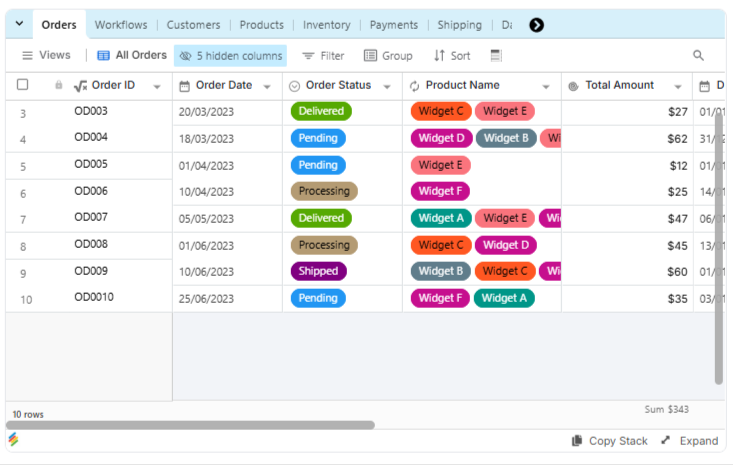The image size is (733, 465).
Task: Click the Pending status of OD005
Action: point(318,165)
